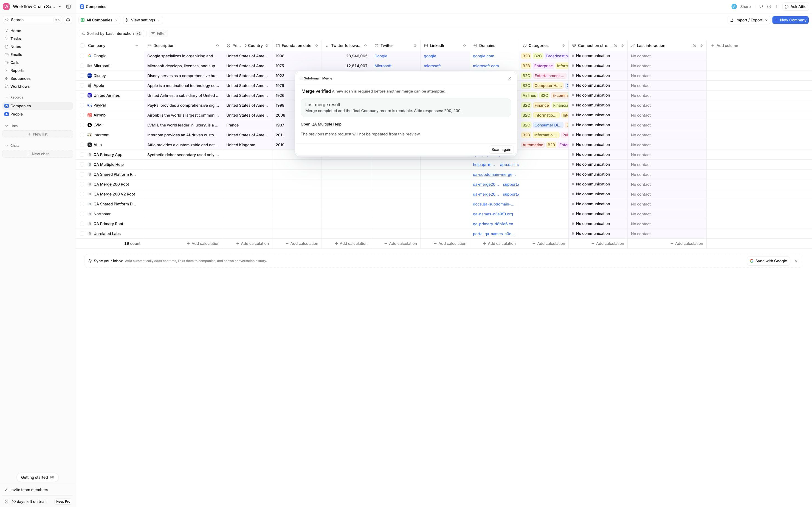Open the inbox notifications icon beside Search
Screen dimensions: 812x507
click(x=68, y=20)
